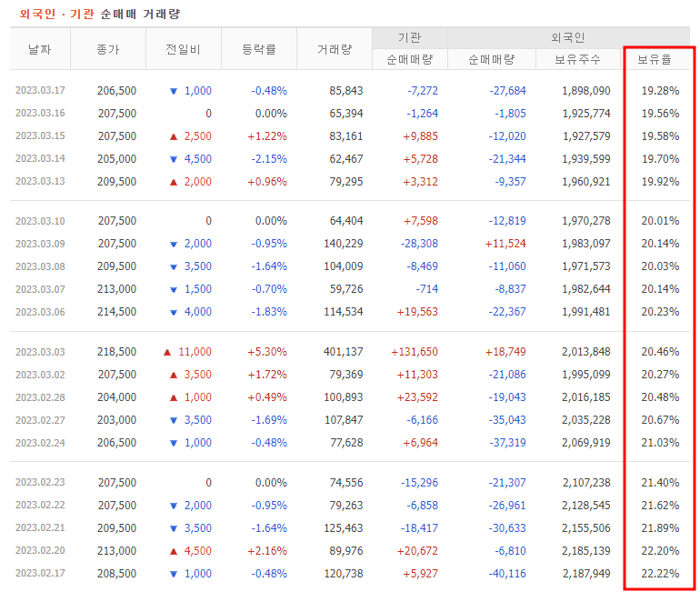Viewport: 700px width, 592px height.
Task: Click trading volume 59,726
Action: [346, 289]
